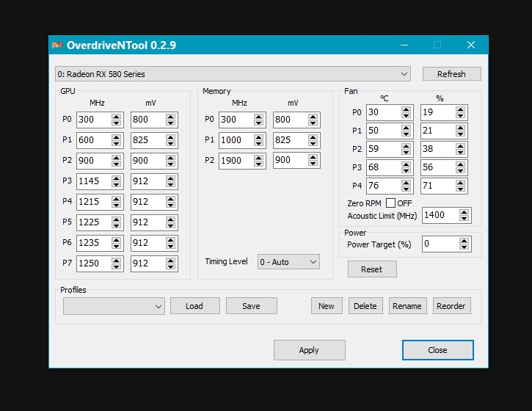Image resolution: width=532 pixels, height=411 pixels.
Task: Increase GPU P4 mV using up arrow
Action: coord(171,199)
